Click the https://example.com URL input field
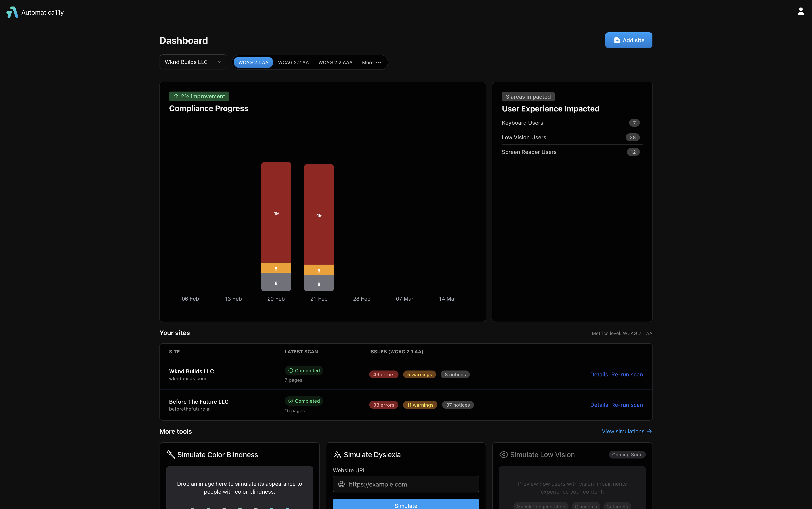812x509 pixels. 406,484
